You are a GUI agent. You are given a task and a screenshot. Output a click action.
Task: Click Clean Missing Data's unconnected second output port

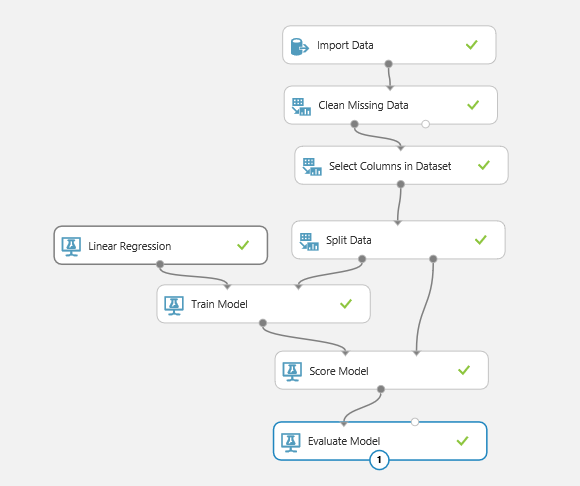425,124
